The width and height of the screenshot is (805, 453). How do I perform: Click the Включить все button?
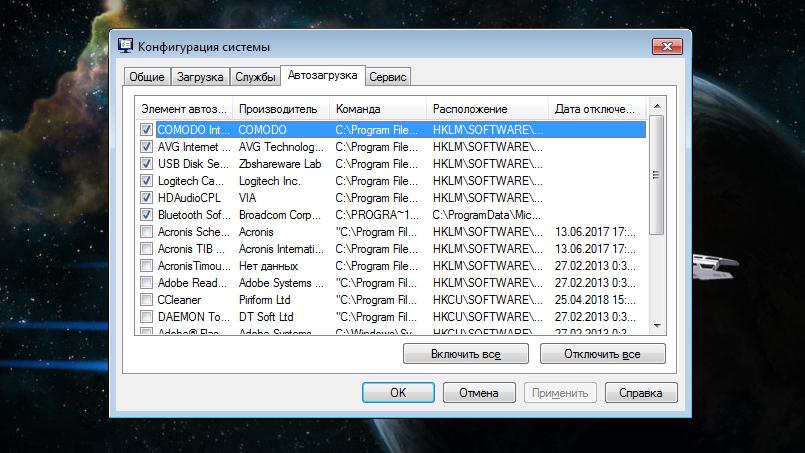coord(466,354)
